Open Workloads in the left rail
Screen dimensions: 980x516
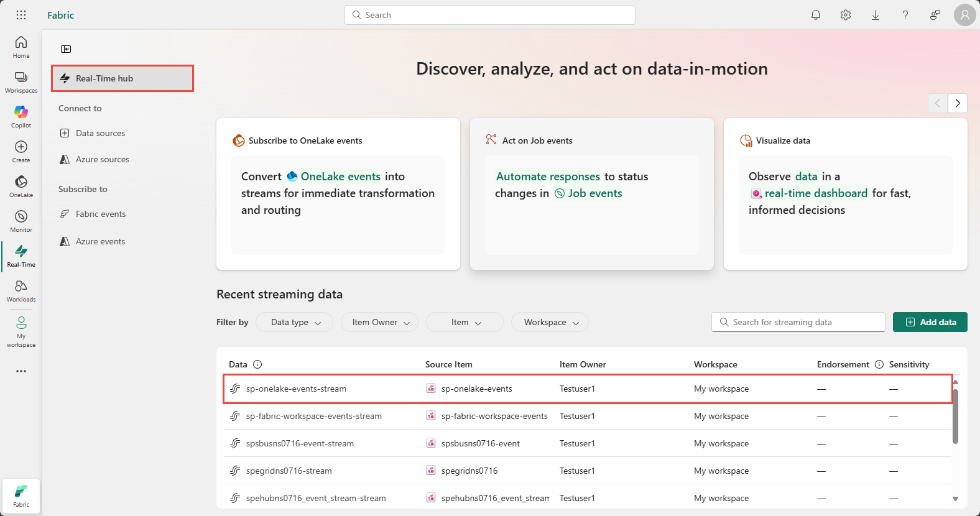click(x=21, y=290)
